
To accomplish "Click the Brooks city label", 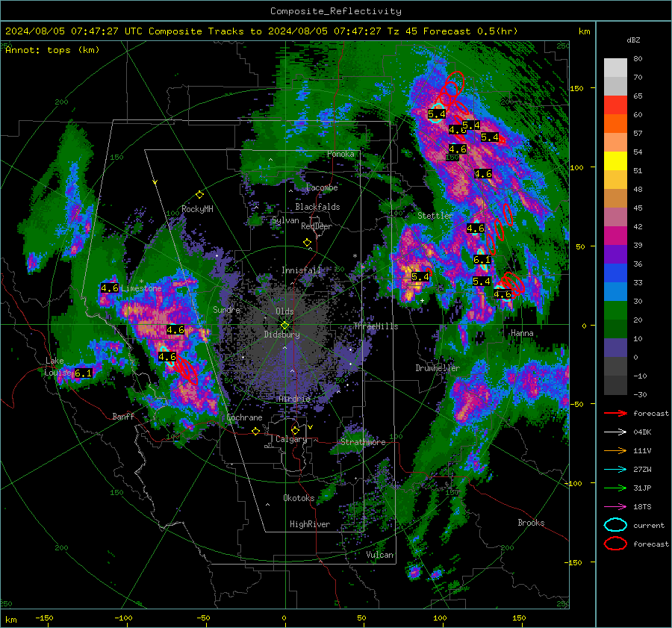I will [x=531, y=523].
